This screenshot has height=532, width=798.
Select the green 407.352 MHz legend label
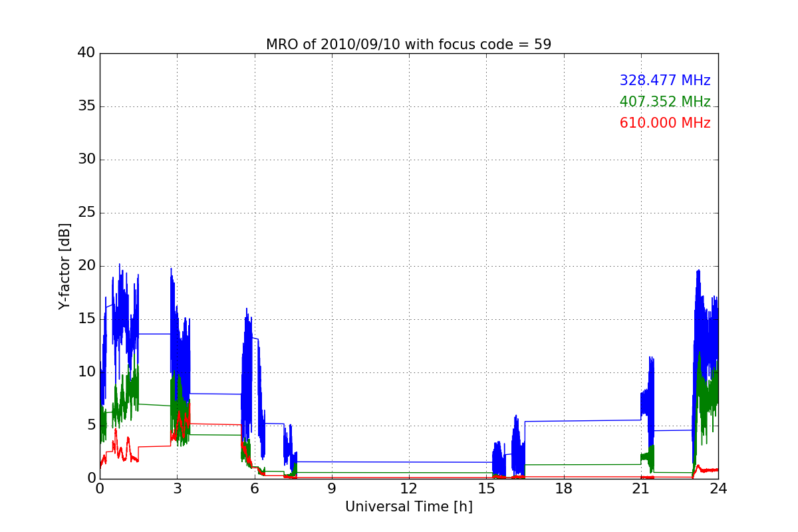tap(665, 102)
